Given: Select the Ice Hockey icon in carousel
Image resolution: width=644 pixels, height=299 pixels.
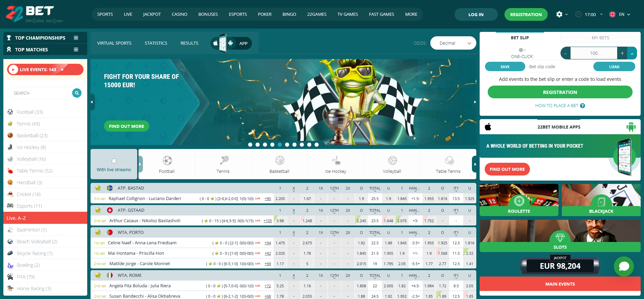Looking at the screenshot, I should (x=336, y=160).
